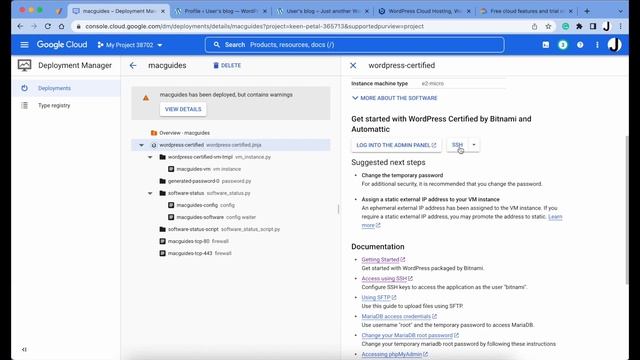The image size is (640, 360).
Task: Collapse the software-status folder
Action: click(x=150, y=193)
